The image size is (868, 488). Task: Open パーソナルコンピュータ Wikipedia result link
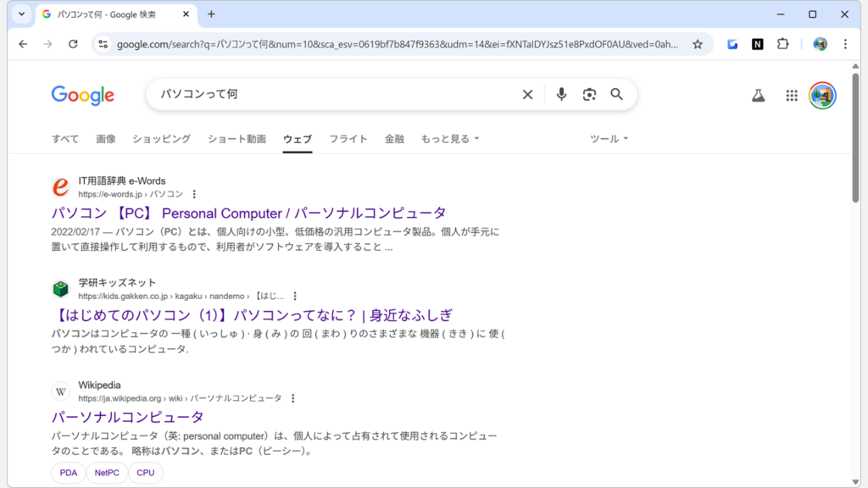point(128,417)
